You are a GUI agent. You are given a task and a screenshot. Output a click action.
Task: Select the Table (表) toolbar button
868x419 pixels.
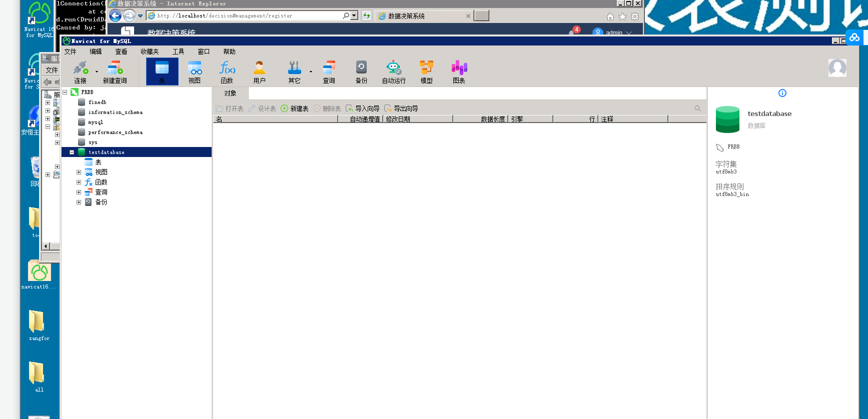click(162, 71)
